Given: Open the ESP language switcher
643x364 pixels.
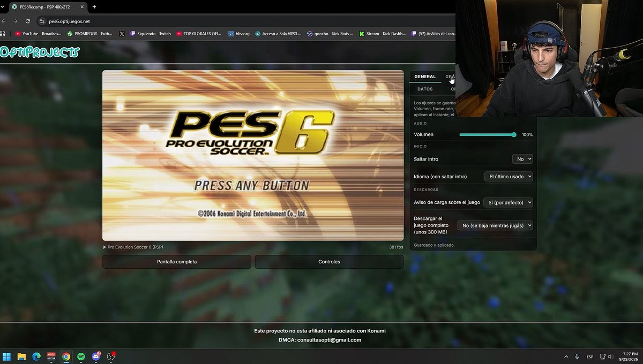Looking at the screenshot, I should click(x=590, y=357).
